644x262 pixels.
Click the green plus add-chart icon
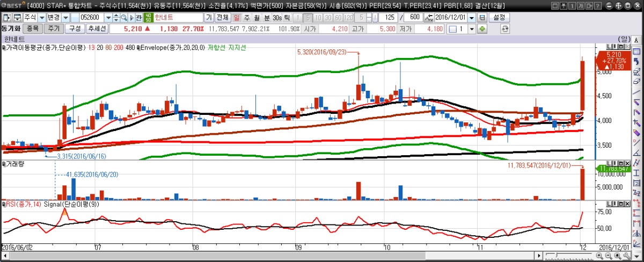click(x=481, y=28)
